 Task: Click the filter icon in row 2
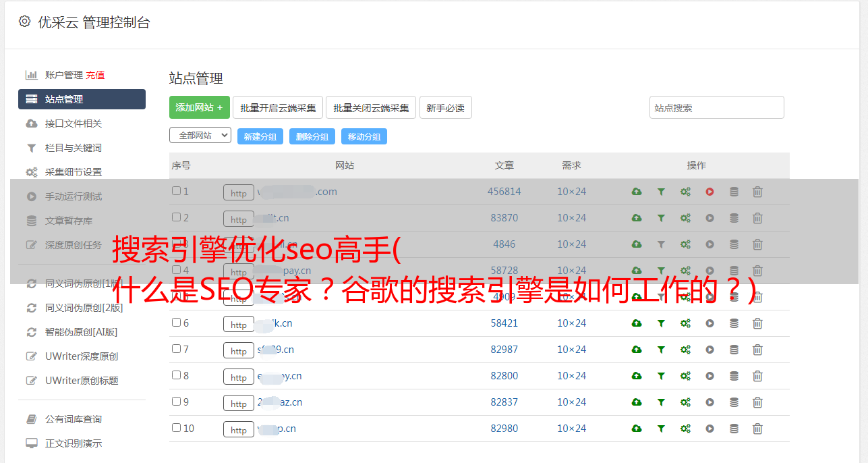(x=661, y=218)
